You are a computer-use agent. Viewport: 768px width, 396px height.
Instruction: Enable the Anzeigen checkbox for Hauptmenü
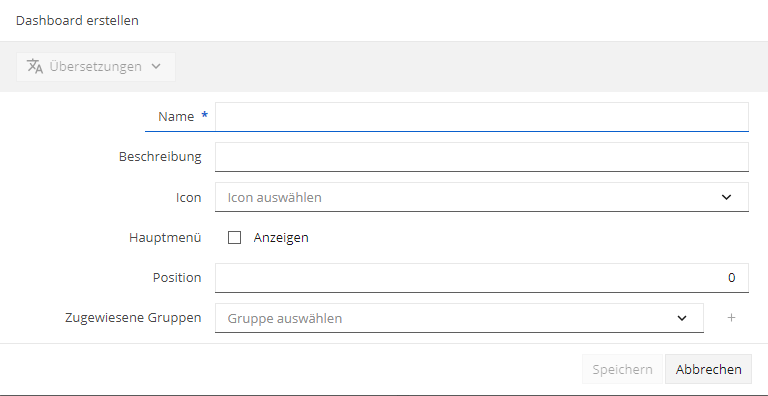[x=235, y=238]
